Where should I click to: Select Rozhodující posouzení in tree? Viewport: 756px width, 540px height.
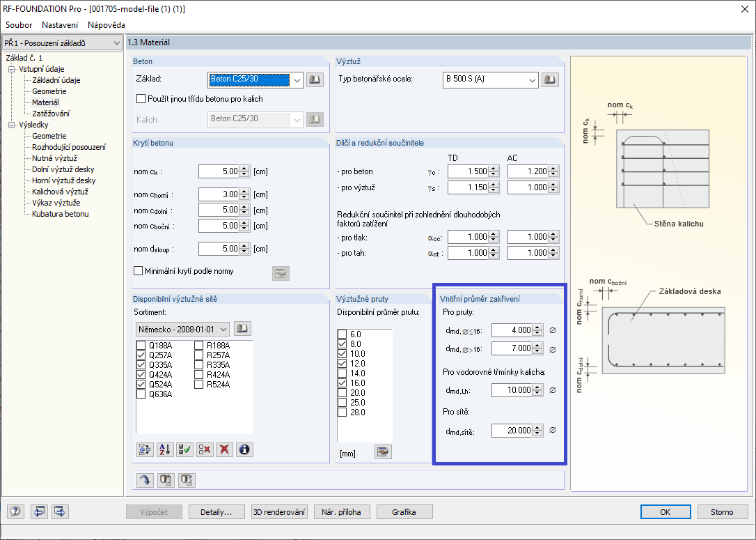click(69, 147)
